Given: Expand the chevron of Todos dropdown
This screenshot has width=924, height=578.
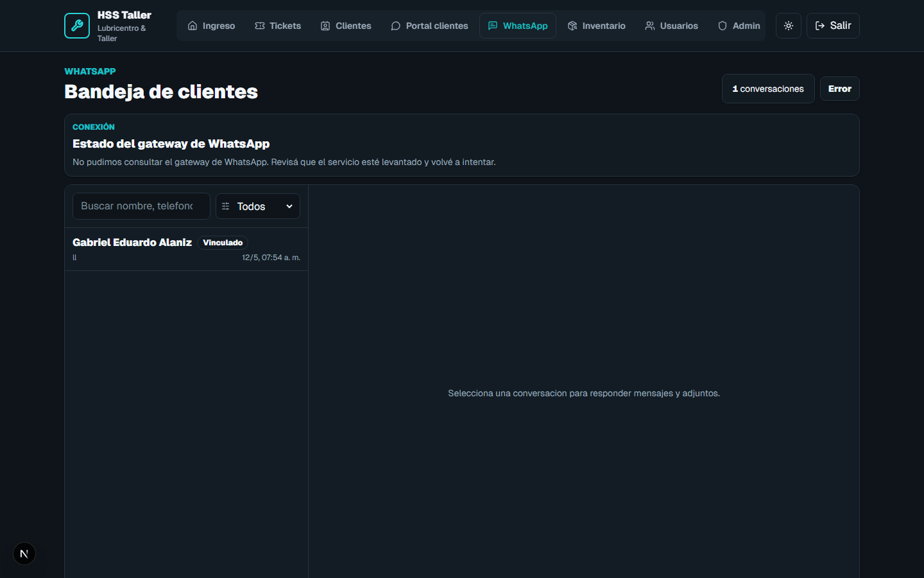Looking at the screenshot, I should tap(289, 206).
